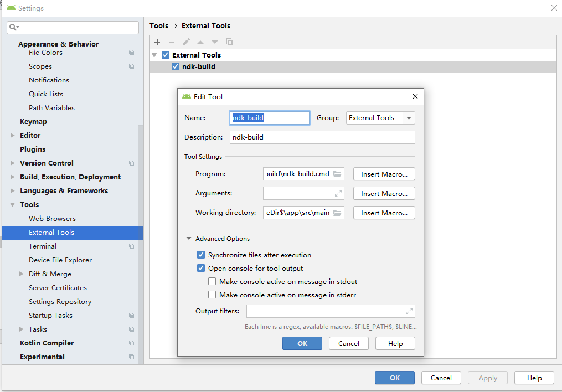Click project-level icon next to Version Control
This screenshot has height=392, width=562.
pyautogui.click(x=132, y=163)
